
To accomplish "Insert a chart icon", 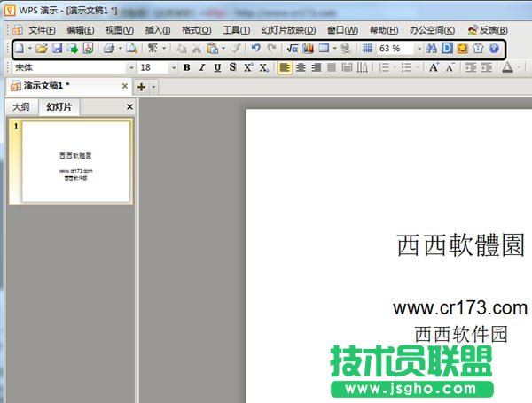I will 308,49.
